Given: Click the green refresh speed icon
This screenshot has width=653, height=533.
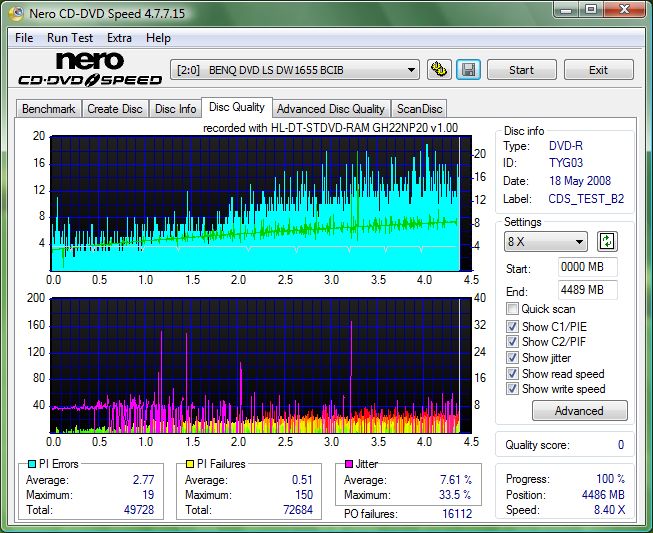Looking at the screenshot, I should click(607, 242).
